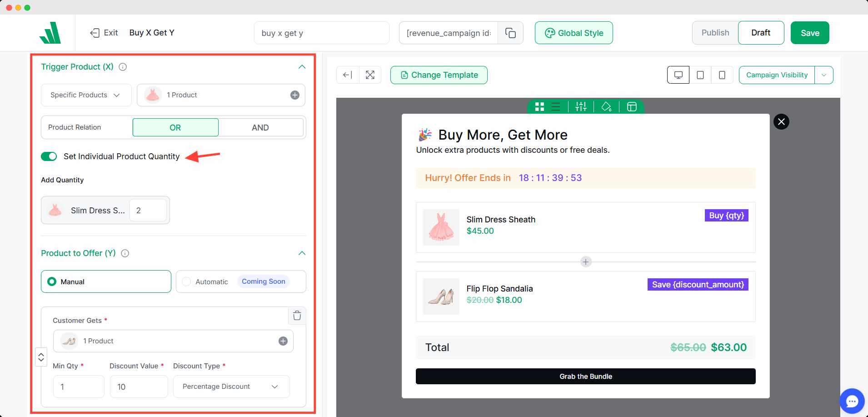
Task: Open the Specific Products dropdown
Action: [86, 95]
